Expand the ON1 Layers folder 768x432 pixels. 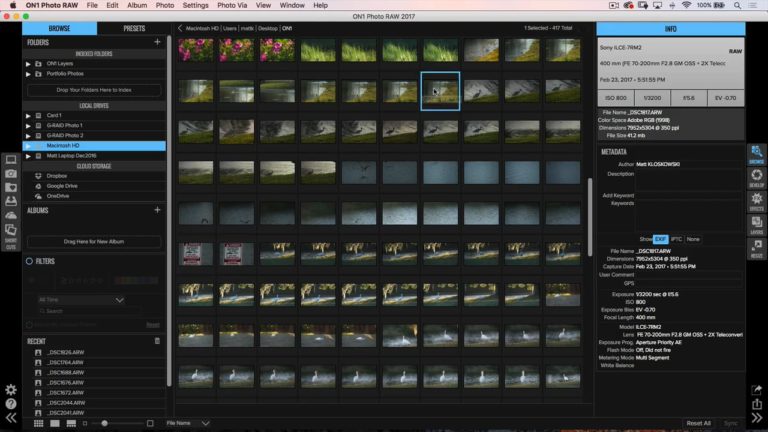click(x=28, y=64)
